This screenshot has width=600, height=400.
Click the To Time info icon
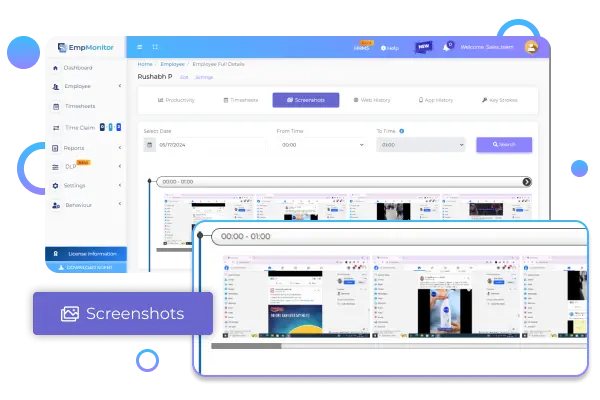tap(402, 131)
